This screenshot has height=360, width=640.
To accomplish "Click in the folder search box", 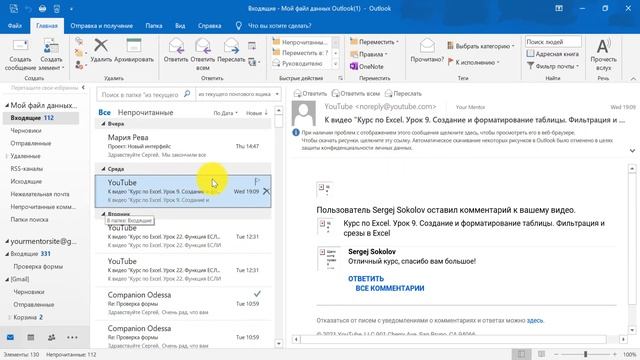I will coord(140,94).
